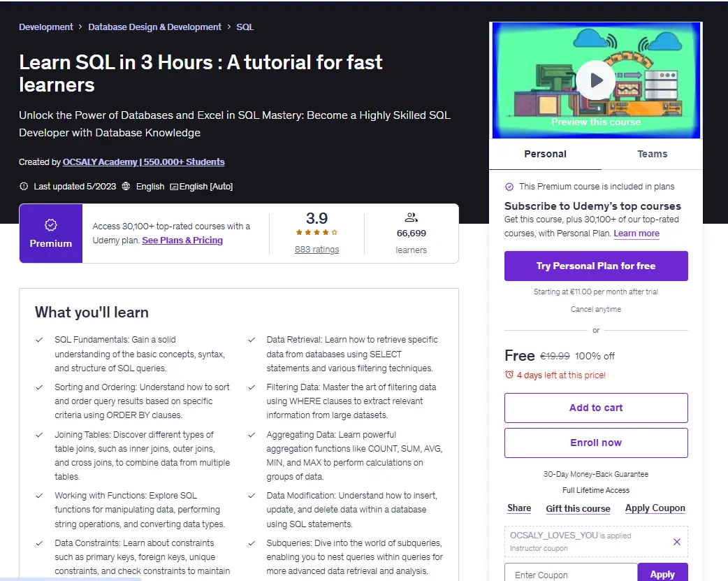Screen dimensions: 728x581
Task: Open the Development breadcrumb link
Action: point(46,27)
